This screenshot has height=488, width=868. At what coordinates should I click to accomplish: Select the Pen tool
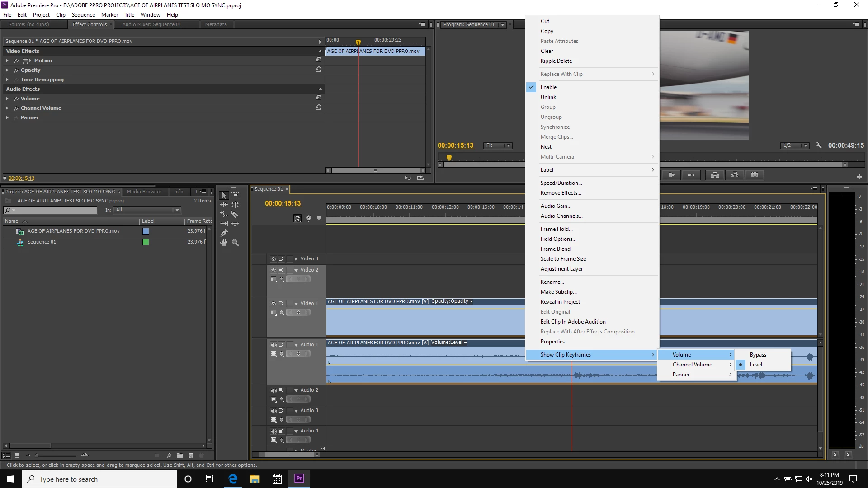coord(224,233)
